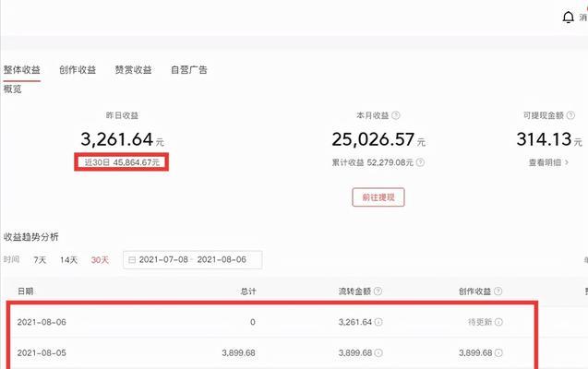Click help icon beside 本月收益

[x=396, y=115]
